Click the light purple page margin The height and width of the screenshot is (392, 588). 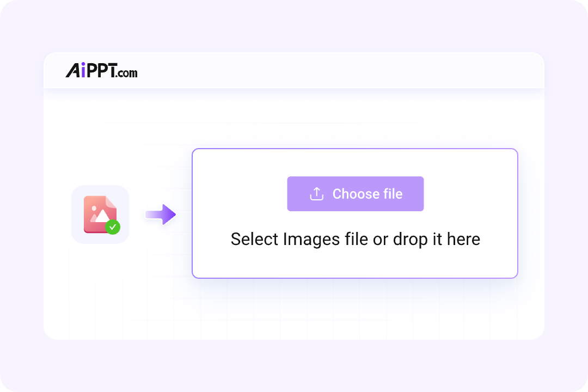click(x=22, y=196)
